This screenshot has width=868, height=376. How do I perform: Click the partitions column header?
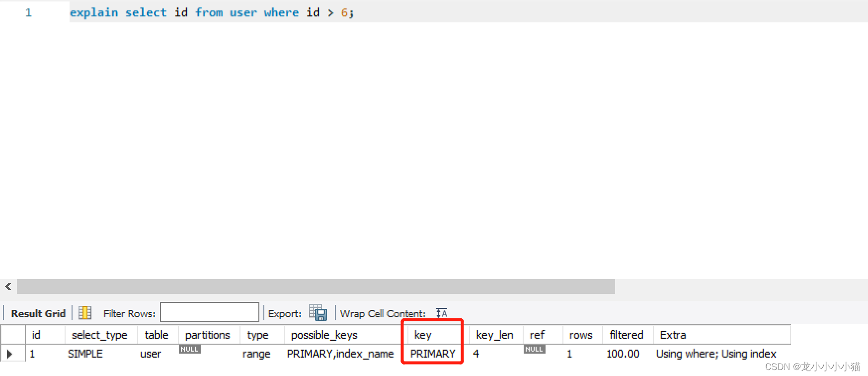click(209, 335)
